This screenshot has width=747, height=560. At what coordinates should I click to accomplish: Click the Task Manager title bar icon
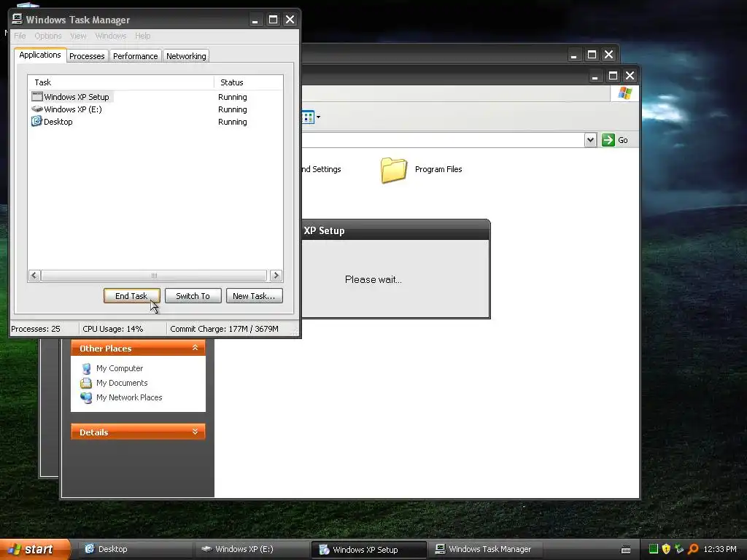tap(18, 19)
